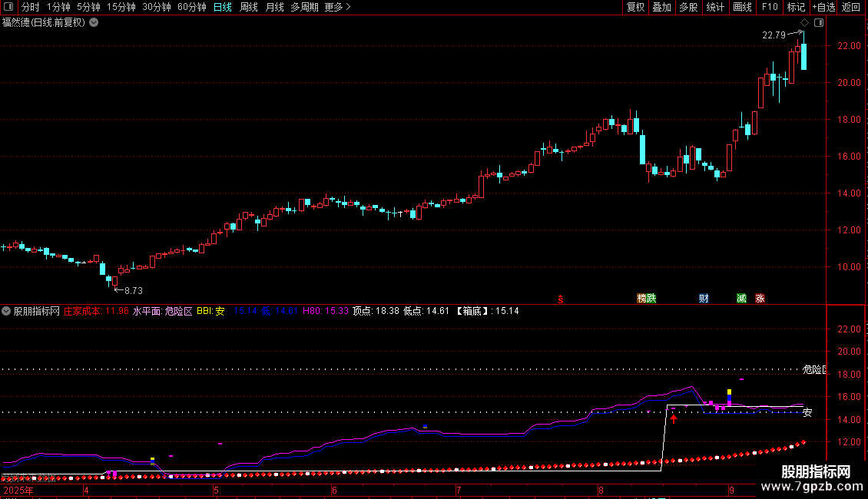Open 更多 periods expander
Viewport: 868px width, 499px height.
point(337,7)
